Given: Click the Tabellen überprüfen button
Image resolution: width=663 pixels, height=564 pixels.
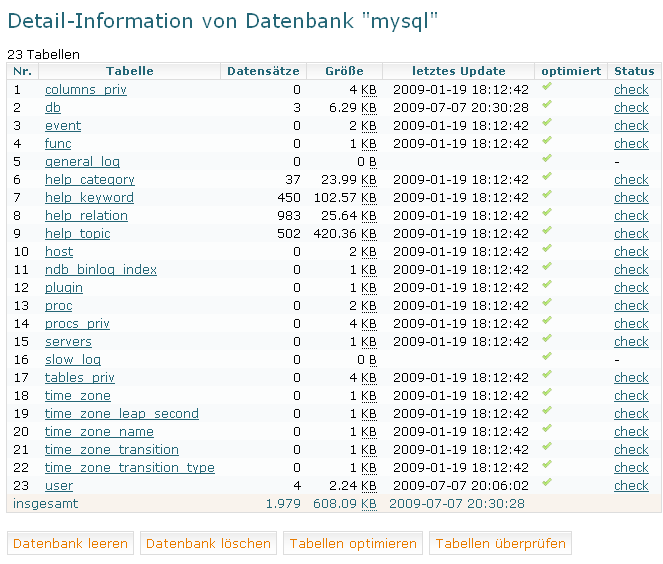Looking at the screenshot, I should pyautogui.click(x=501, y=543).
